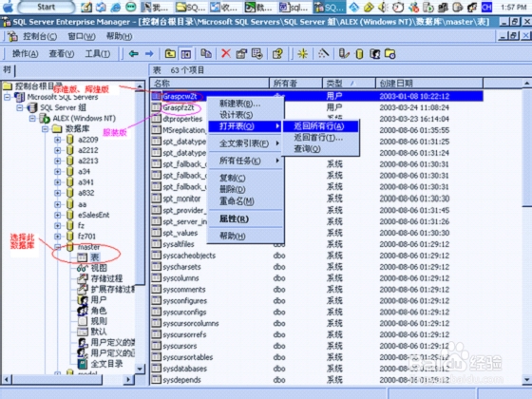Open the 控制台(C) menu
This screenshot has width=532, height=399.
tap(40, 36)
